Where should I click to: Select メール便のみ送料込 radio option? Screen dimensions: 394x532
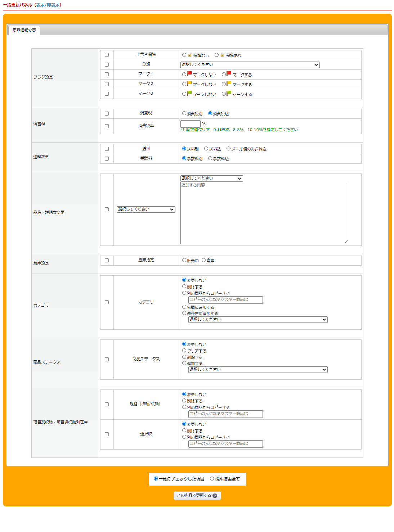tap(228, 149)
